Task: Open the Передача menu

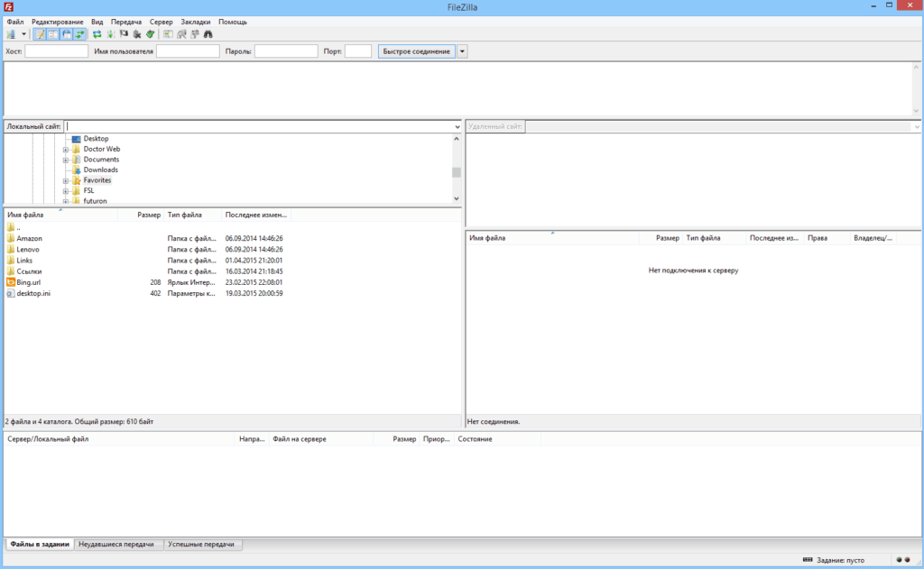Action: (126, 22)
